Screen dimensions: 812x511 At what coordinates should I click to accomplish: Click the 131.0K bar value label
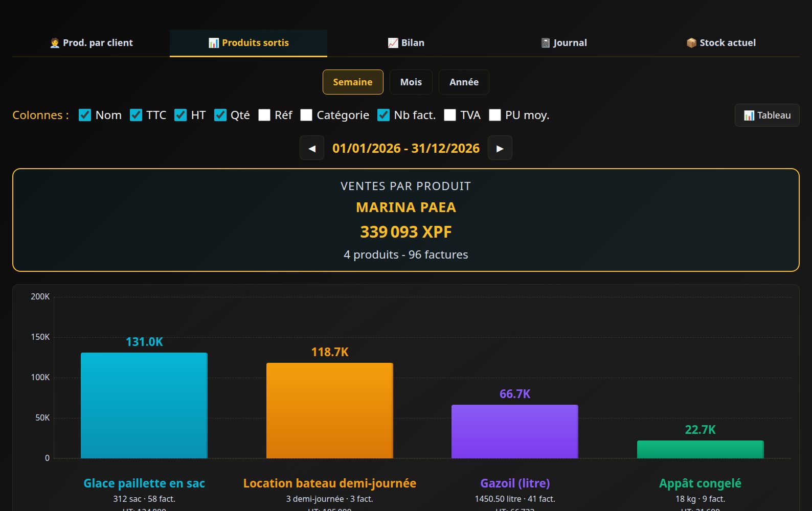[144, 342]
